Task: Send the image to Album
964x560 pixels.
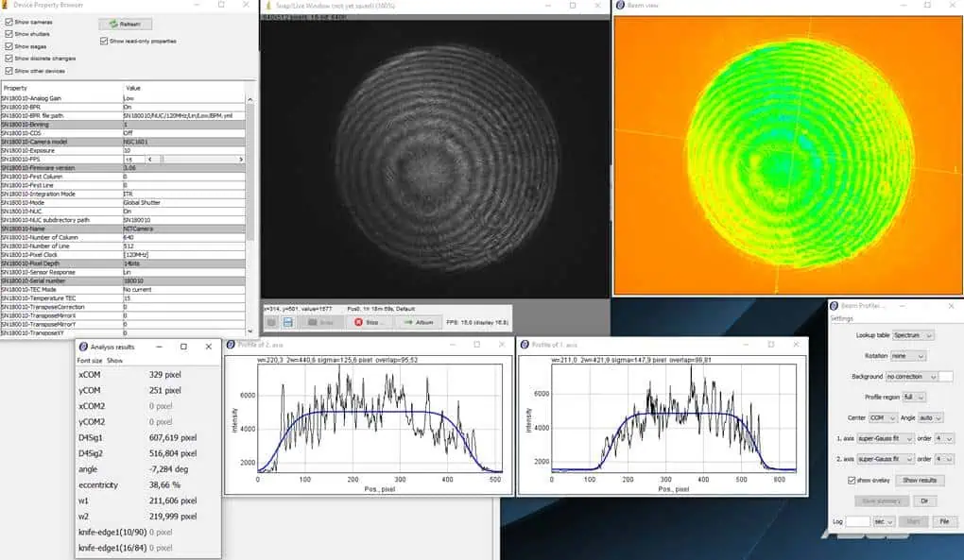Action: pos(419,322)
